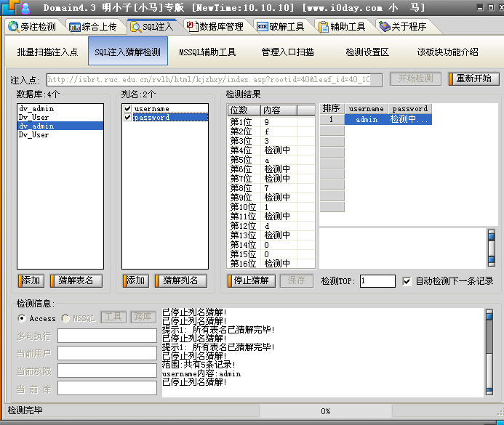Click the SQL注入 search icon
The width and height of the screenshot is (504, 425).
click(135, 28)
